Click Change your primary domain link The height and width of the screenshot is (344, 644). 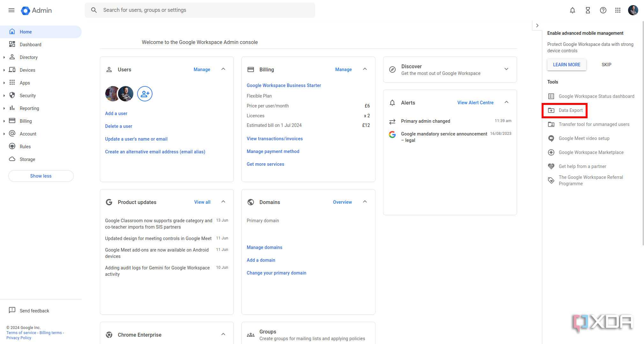[276, 273]
